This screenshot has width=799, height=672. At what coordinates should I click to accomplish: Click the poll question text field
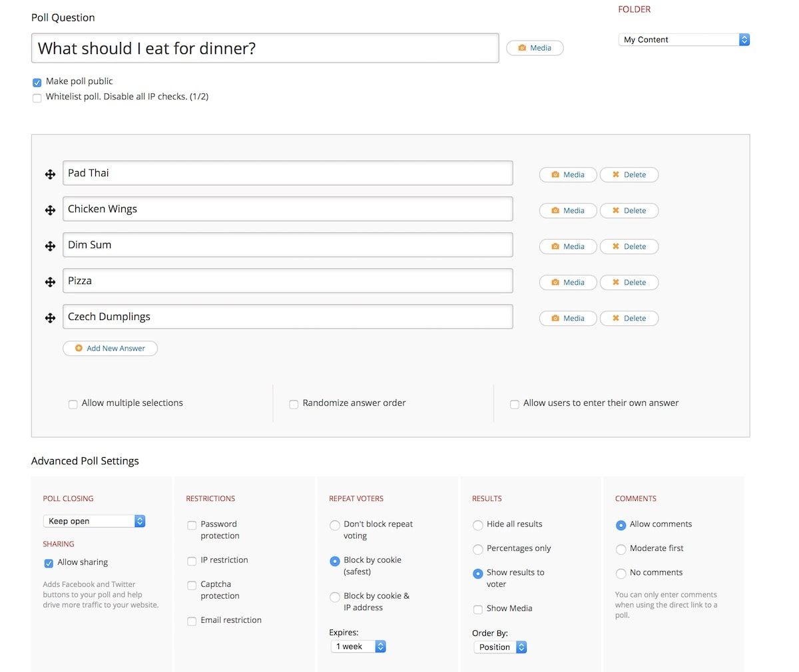pyautogui.click(x=265, y=49)
